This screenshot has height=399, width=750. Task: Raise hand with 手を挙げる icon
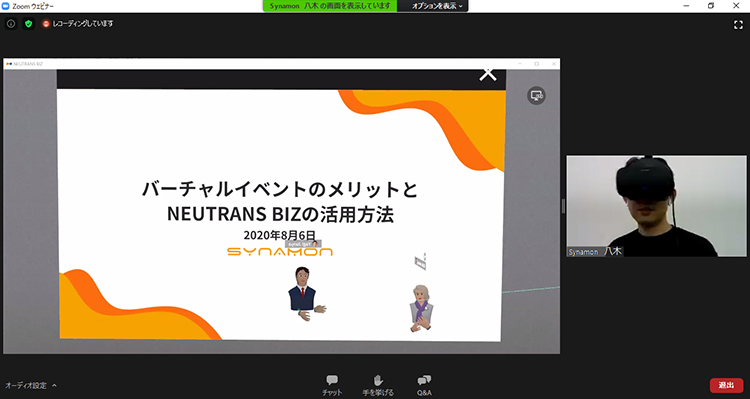(x=378, y=386)
